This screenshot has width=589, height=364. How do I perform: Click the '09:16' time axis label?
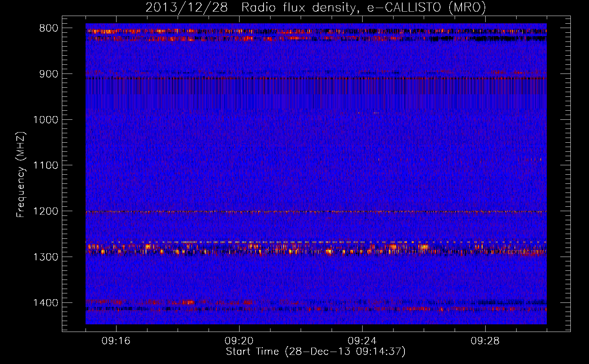[116, 341]
